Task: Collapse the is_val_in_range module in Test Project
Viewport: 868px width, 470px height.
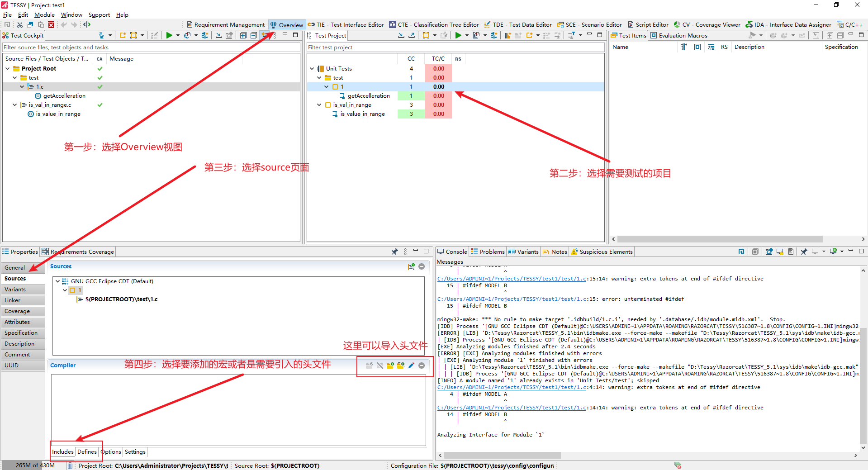Action: (x=319, y=105)
